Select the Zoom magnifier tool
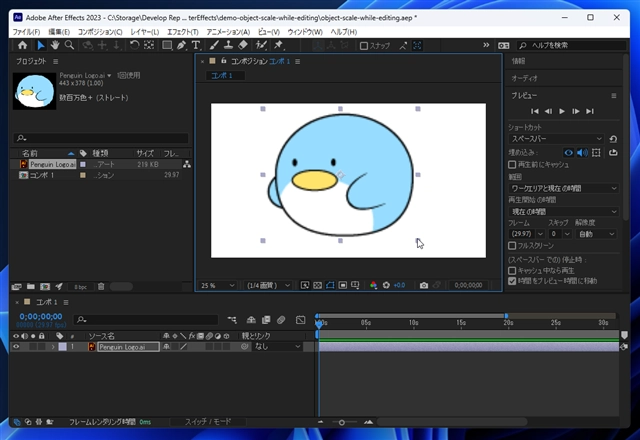Viewport: 640px width, 440px height. (68, 45)
